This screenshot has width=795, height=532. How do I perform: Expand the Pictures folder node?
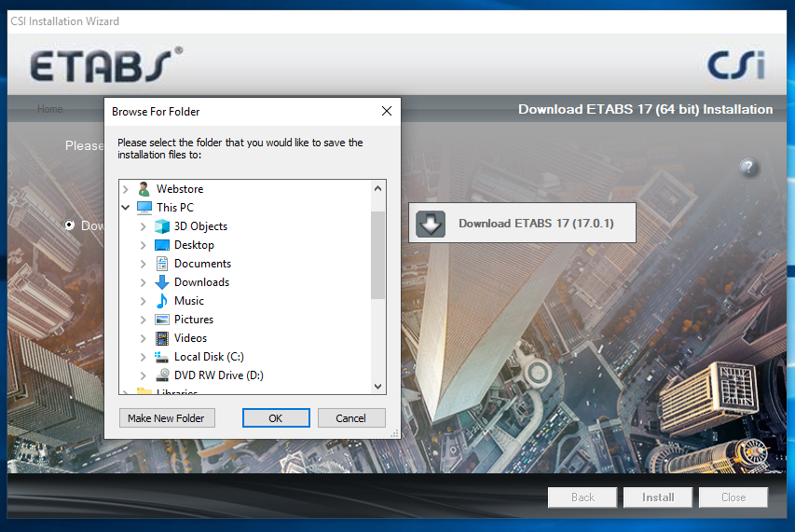coord(144,320)
